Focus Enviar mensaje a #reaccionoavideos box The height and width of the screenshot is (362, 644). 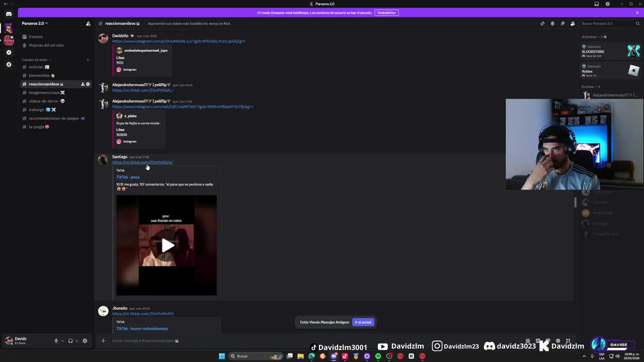pos(312,341)
